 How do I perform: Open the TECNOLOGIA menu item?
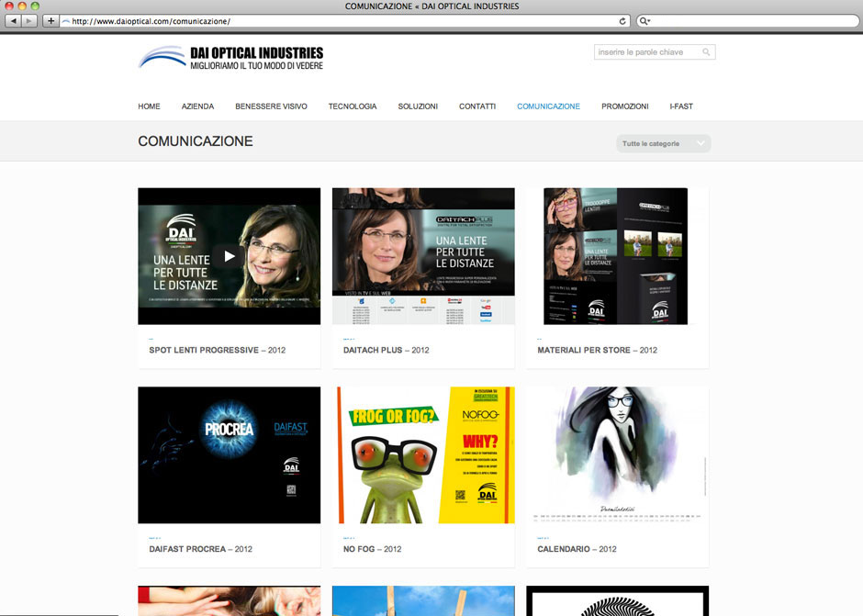click(353, 106)
